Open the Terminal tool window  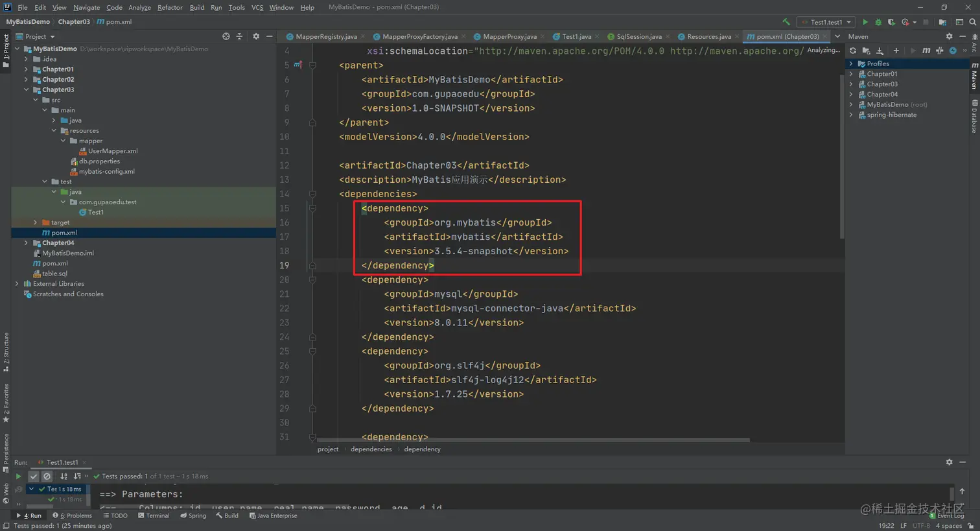point(154,515)
